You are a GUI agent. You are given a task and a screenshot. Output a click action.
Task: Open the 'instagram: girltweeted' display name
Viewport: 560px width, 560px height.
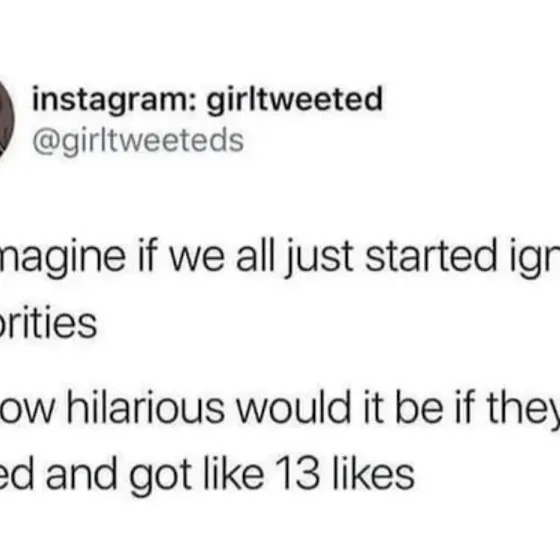(x=208, y=100)
